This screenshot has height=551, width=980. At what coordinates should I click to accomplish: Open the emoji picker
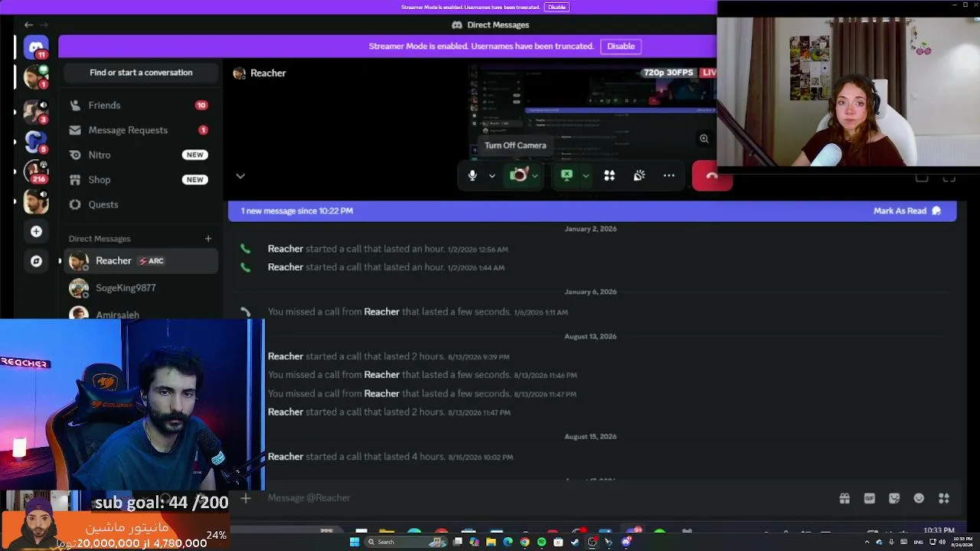click(919, 498)
